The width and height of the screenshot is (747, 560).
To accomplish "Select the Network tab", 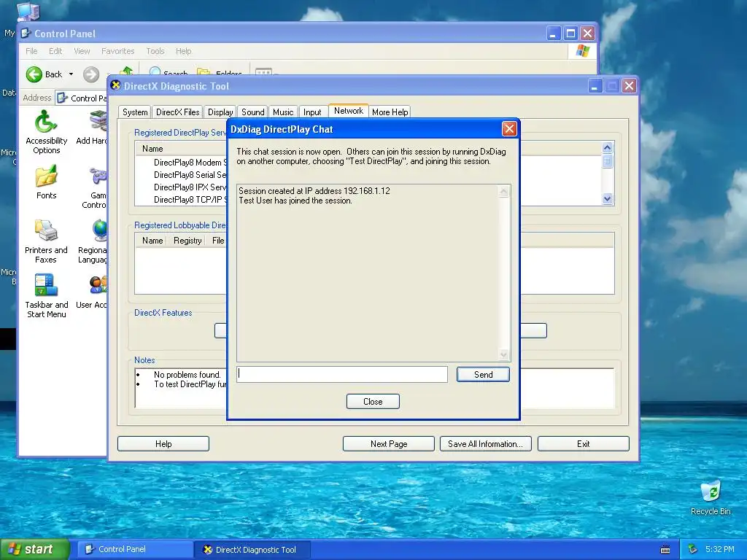I will [x=348, y=111].
